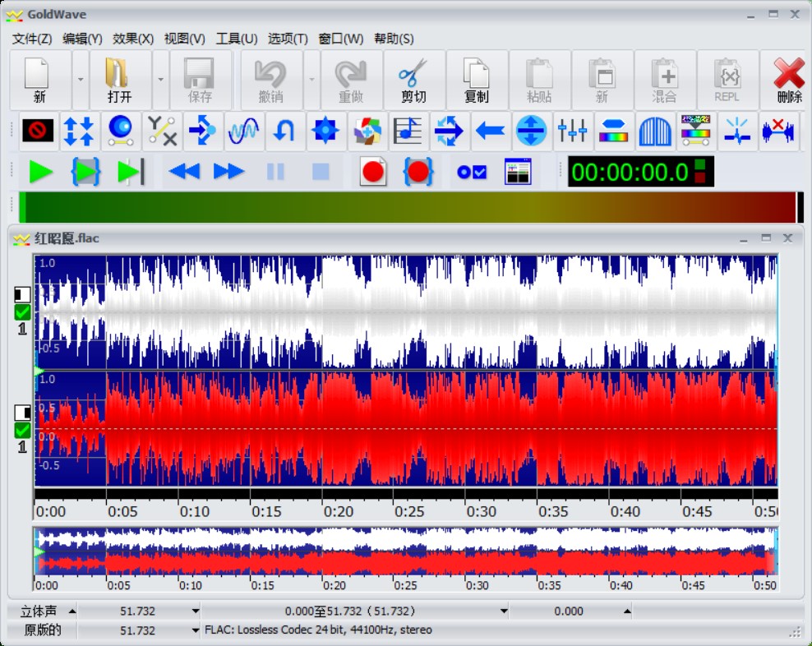Start recording with the red record button
The width and height of the screenshot is (812, 646).
(373, 172)
